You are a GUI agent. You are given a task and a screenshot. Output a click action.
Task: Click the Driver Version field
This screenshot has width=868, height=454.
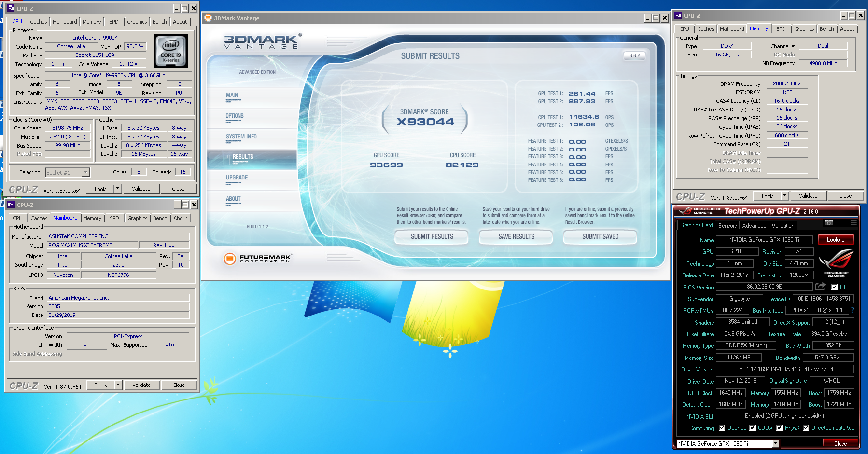click(784, 369)
